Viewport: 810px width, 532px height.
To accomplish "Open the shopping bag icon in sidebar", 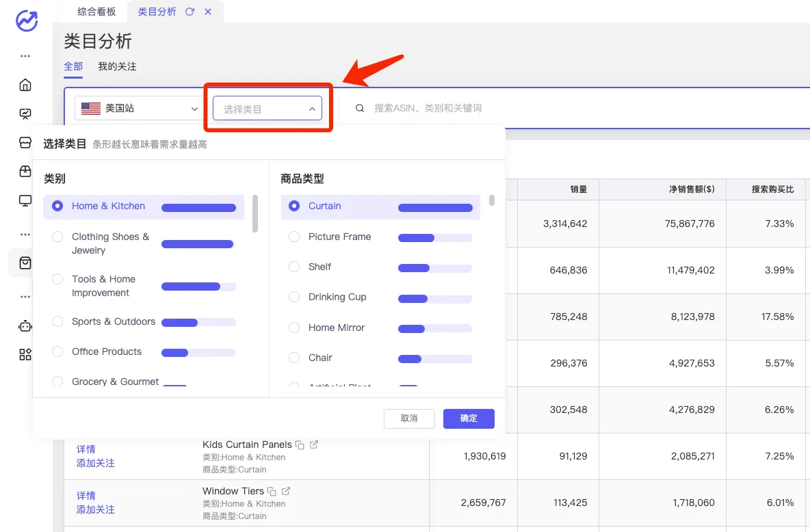I will (25, 263).
